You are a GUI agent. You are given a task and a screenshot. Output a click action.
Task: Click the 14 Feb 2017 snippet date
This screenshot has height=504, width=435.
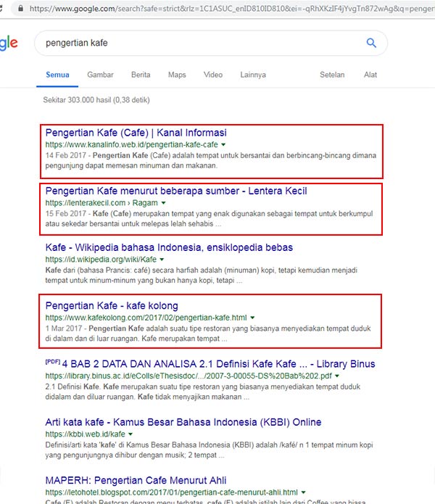(x=66, y=156)
